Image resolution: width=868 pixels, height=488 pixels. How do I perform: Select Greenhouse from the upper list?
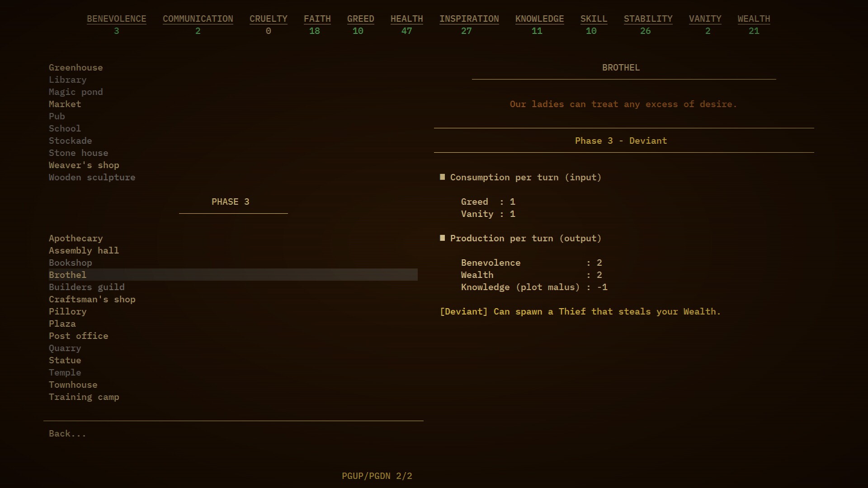click(x=75, y=67)
